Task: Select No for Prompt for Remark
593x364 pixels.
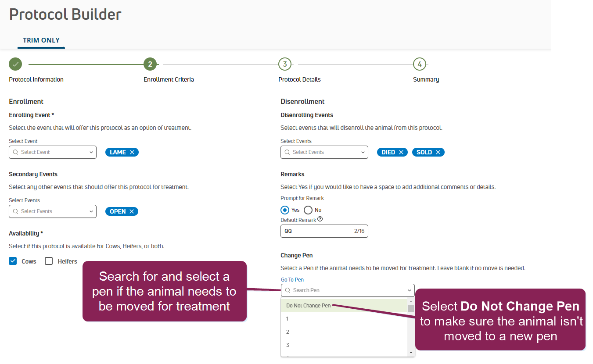Action: point(308,210)
